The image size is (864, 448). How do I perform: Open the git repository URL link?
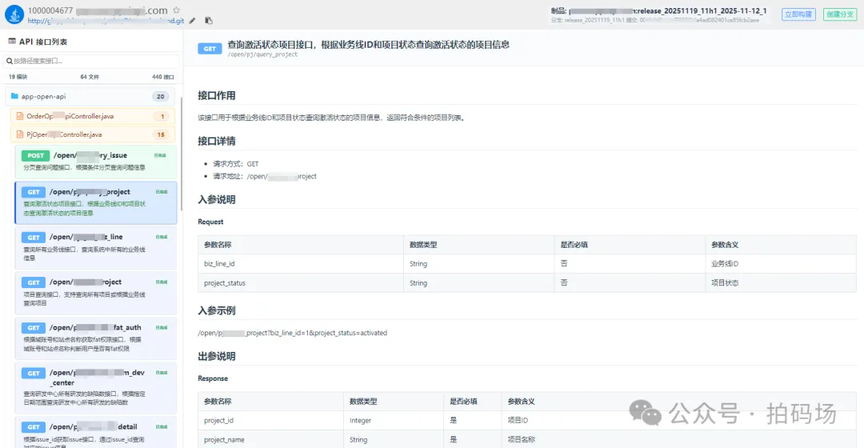[106, 21]
